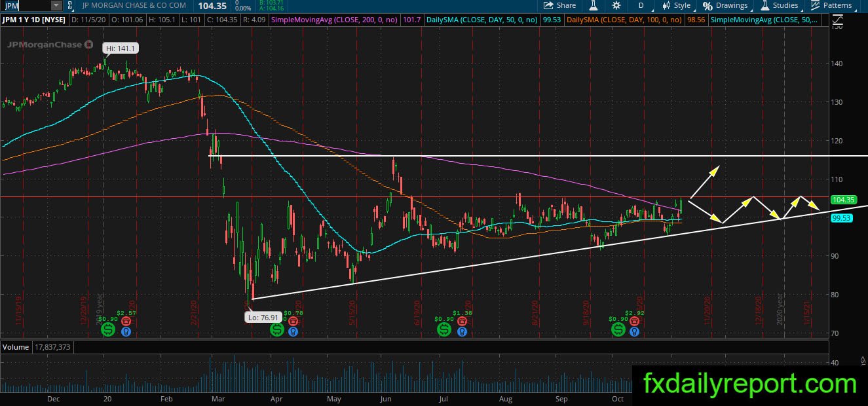Click red phone icon above $0.78 earnings
Viewport: 868px width, 406px height.
click(293, 322)
